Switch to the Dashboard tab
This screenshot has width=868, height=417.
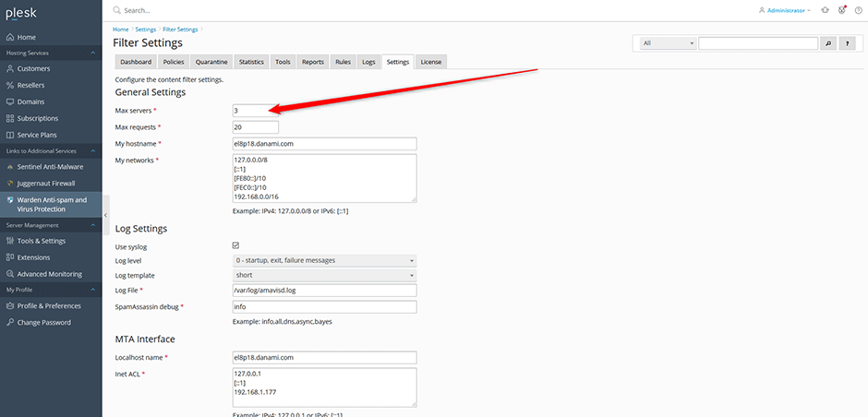136,62
